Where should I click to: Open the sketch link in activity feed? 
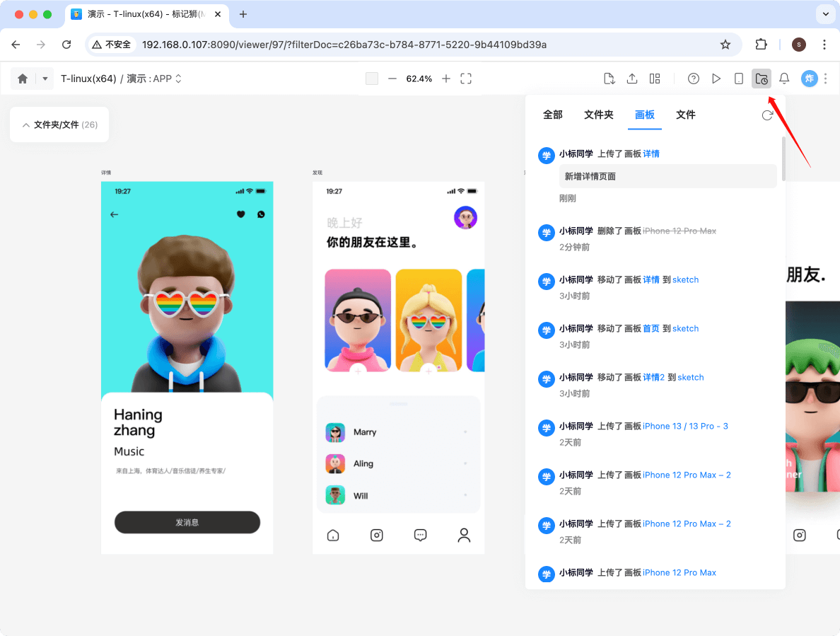(684, 279)
